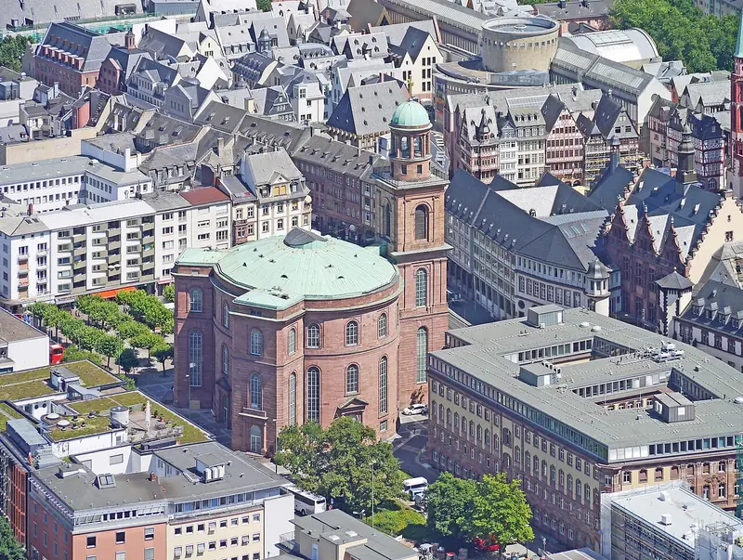This screenshot has width=743, height=560.
Task: Click the green copper dome on the church tower
Action: point(410,114)
